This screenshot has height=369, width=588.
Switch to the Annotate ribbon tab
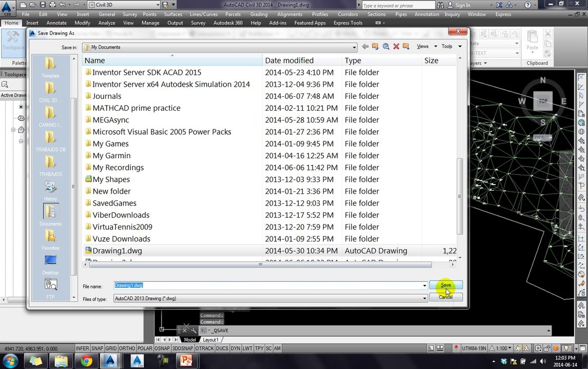point(56,23)
